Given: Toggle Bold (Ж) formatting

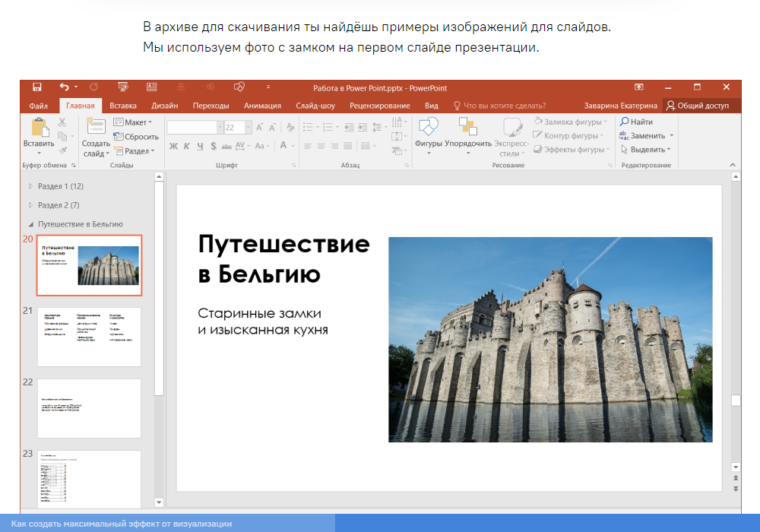Looking at the screenshot, I should coord(173,146).
